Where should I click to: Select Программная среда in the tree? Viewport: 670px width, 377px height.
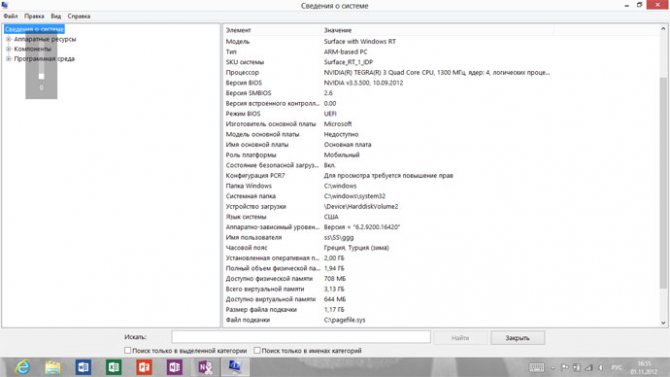tap(44, 59)
